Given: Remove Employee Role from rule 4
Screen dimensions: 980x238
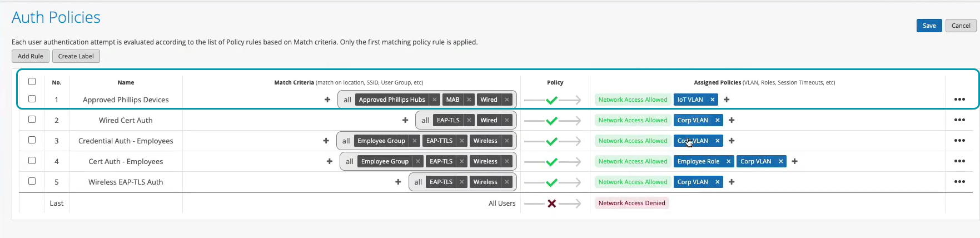Looking at the screenshot, I should pos(728,162).
